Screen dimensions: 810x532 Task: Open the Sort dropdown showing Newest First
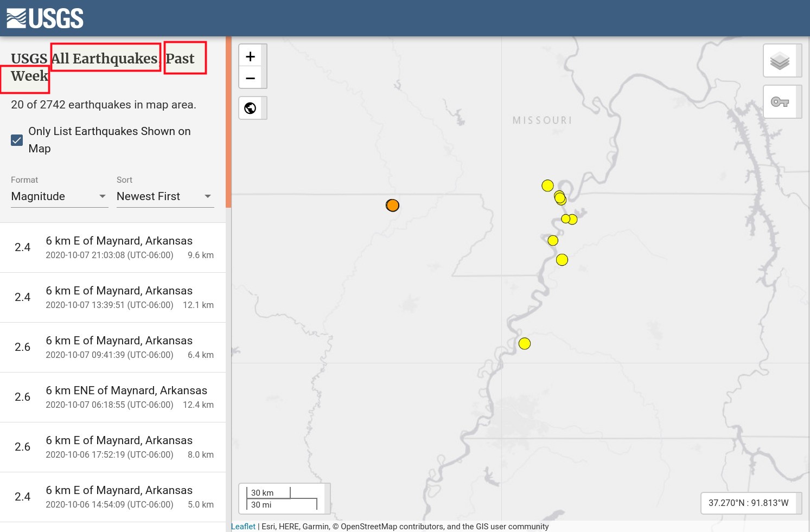pos(165,196)
